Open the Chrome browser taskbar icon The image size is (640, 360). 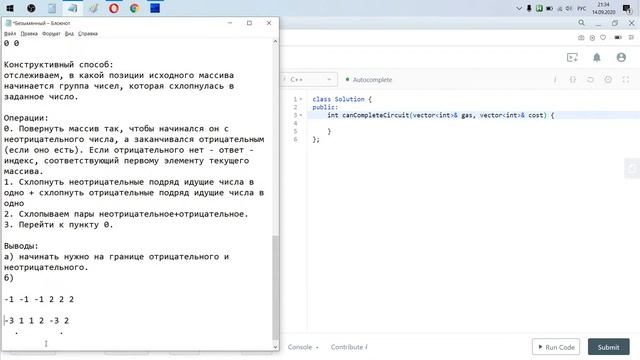pos(134,8)
